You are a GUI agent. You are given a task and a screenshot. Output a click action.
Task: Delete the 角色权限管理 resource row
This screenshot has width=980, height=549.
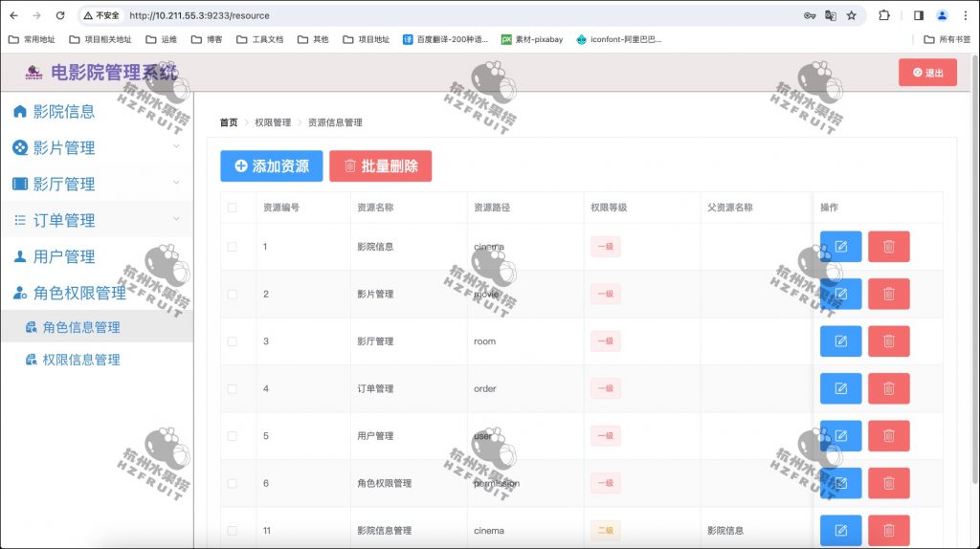point(889,483)
